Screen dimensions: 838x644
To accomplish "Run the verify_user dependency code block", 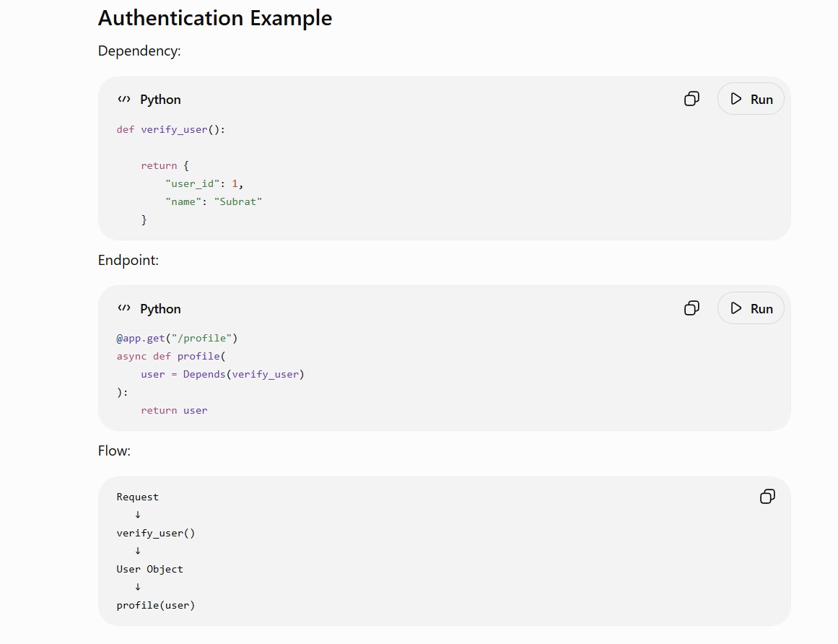I will tap(751, 99).
